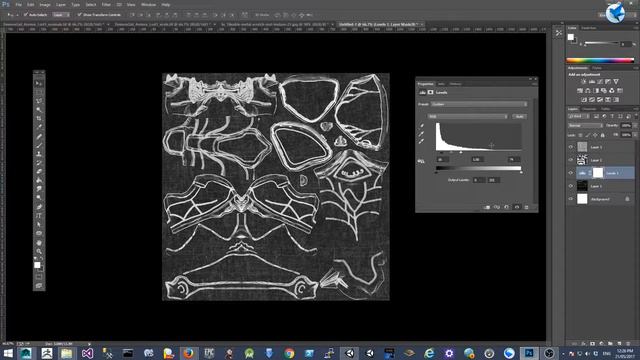
Task: Open the RGB channel dropdown in Levels
Action: (x=468, y=117)
